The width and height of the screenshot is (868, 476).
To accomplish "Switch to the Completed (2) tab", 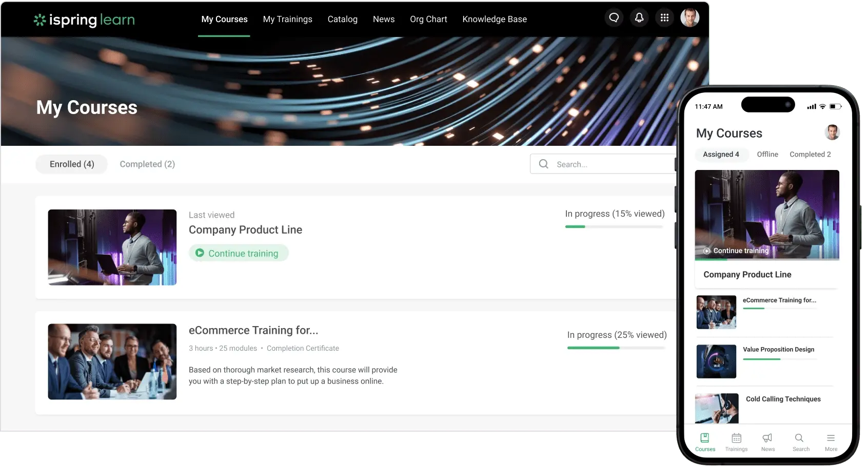I will [147, 164].
